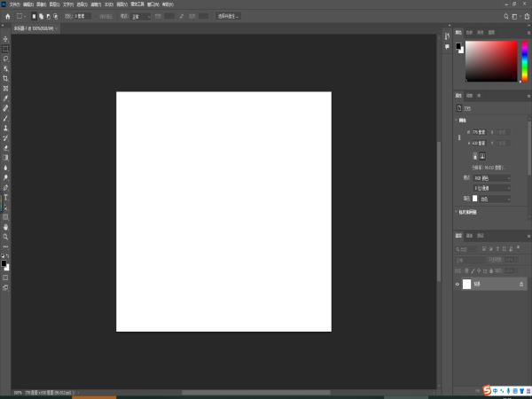Screen dimensions: 532x399
Task: Select the Rectangular Marquee tool
Action: pyautogui.click(x=5, y=49)
